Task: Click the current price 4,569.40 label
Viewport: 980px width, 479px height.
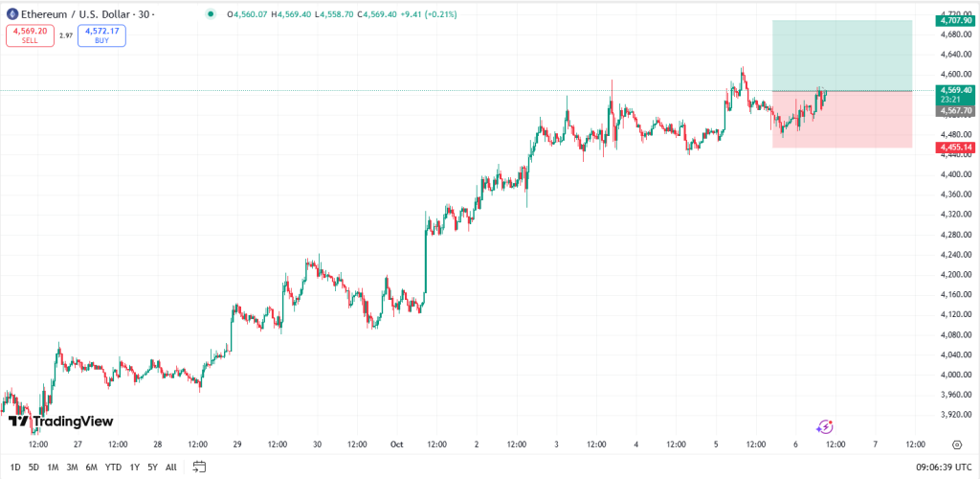Action: pyautogui.click(x=956, y=90)
